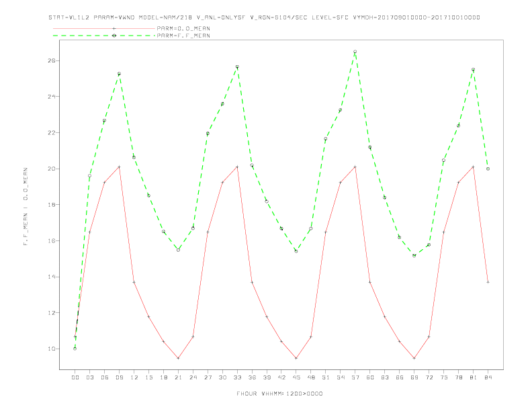Screen dimensions: 532x411
Task: Click x-axis tick label 15
Action: click(148, 377)
